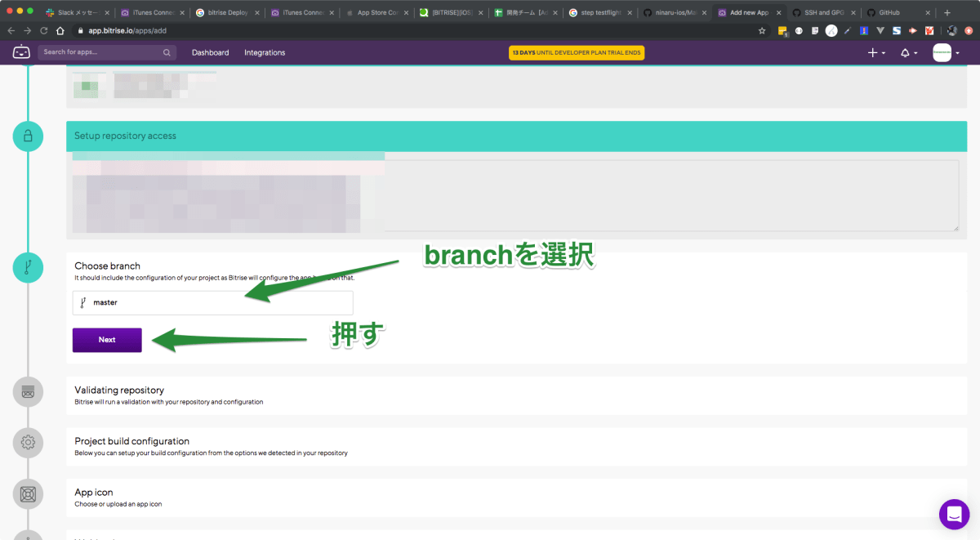Close the GitHub tab

[x=927, y=12]
